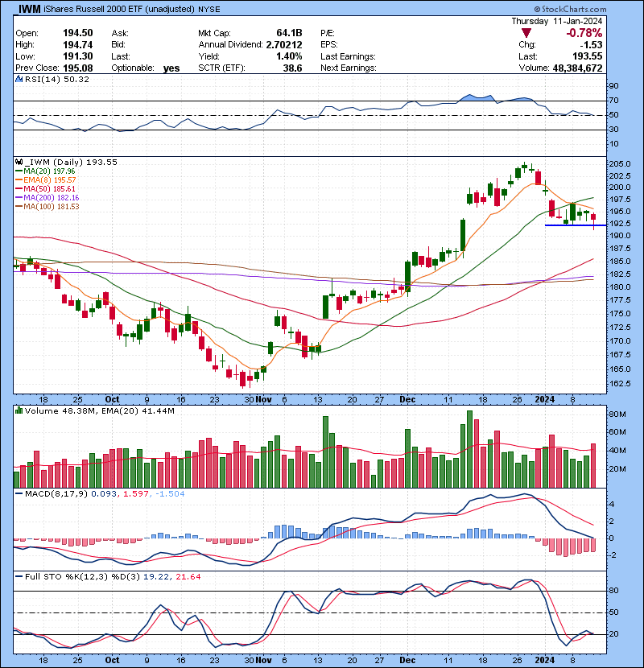644x668 pixels.
Task: Click the purple line marker beside MA(200)
Action: (x=19, y=198)
